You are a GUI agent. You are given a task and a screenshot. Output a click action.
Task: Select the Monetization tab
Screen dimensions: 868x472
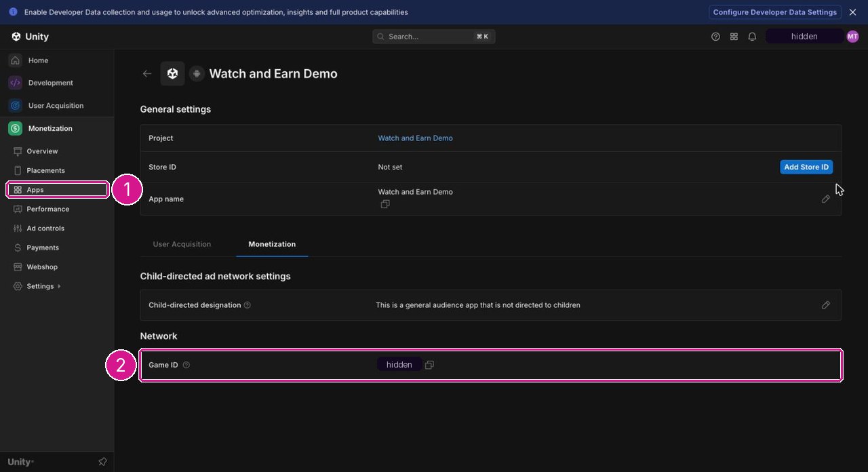[x=272, y=244]
